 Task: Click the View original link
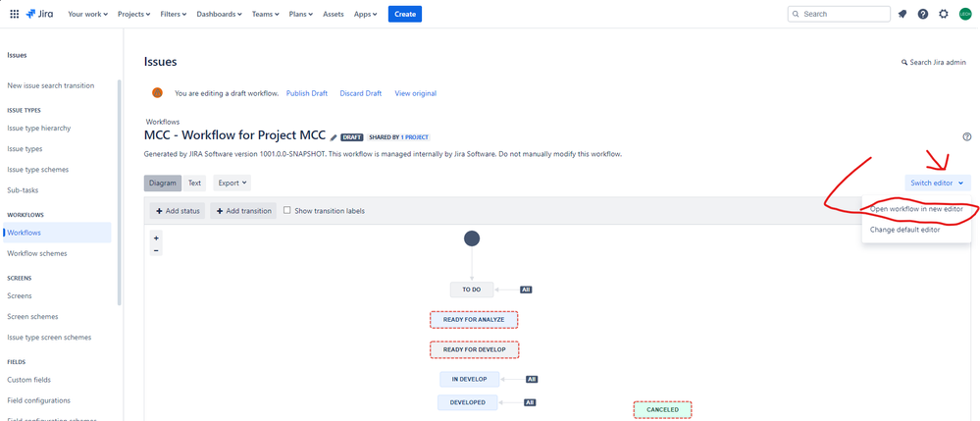(x=416, y=93)
